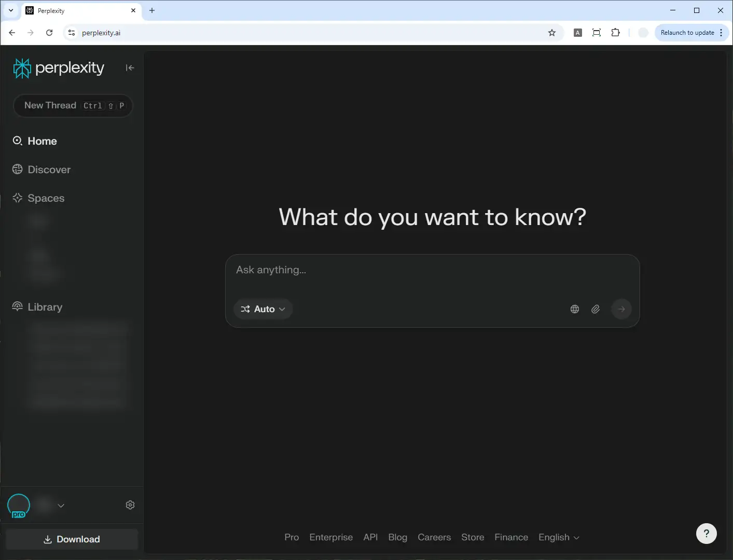Open the Store footer link

[x=473, y=538]
